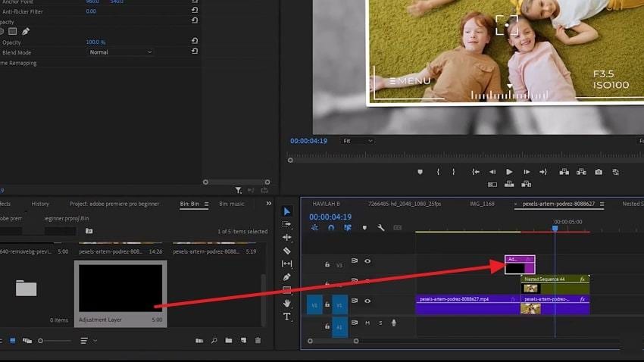Solo audio track A1
The height and width of the screenshot is (362, 644).
(381, 323)
